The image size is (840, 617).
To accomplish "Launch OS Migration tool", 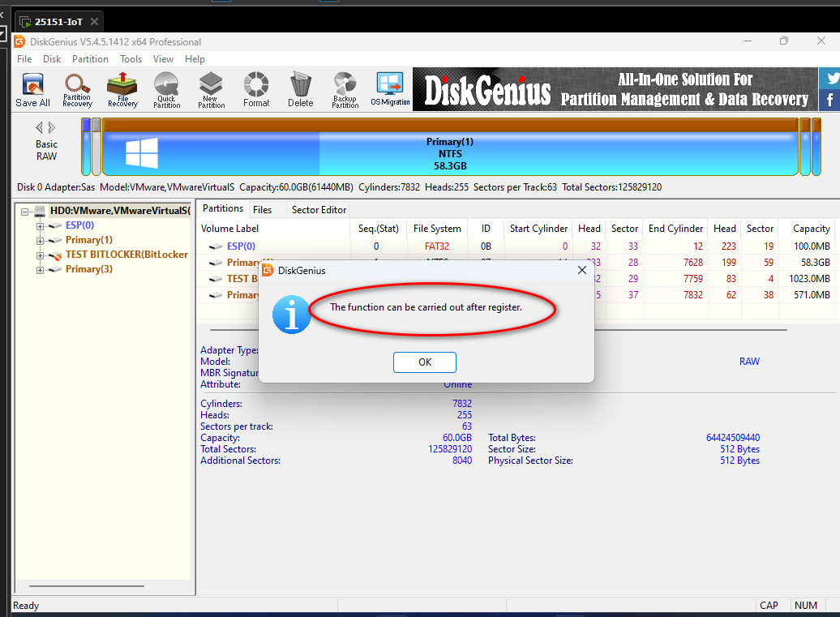I will coord(390,90).
